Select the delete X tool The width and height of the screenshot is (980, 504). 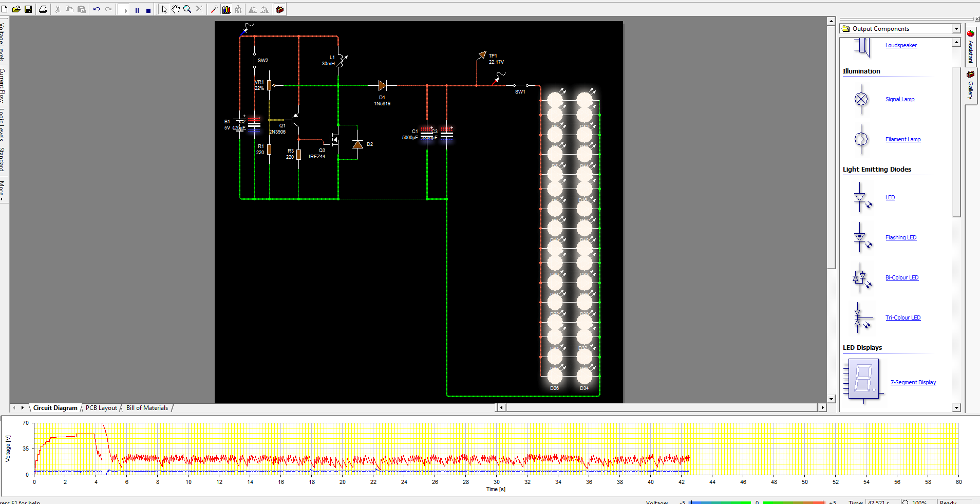[x=199, y=9]
